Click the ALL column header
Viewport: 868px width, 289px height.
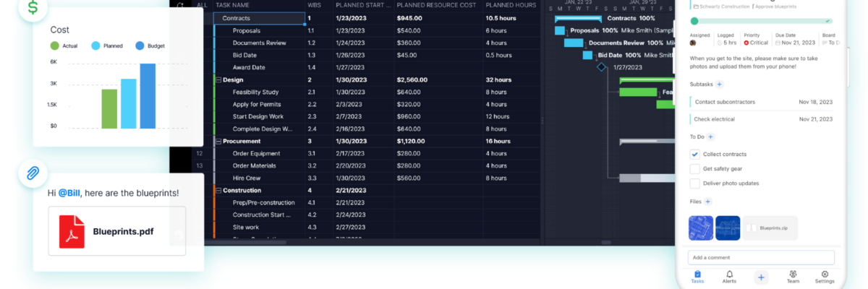pyautogui.click(x=202, y=5)
